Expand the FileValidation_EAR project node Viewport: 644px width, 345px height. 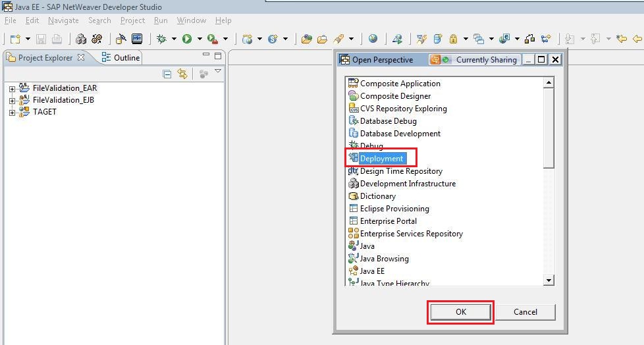click(12, 89)
